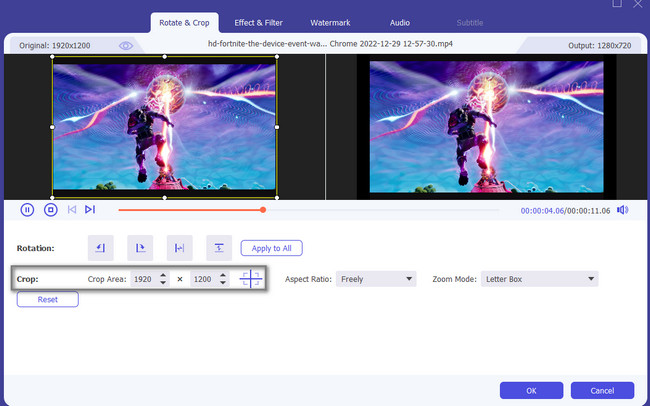Rotate video right 90 degrees
The width and height of the screenshot is (650, 406).
pos(140,248)
